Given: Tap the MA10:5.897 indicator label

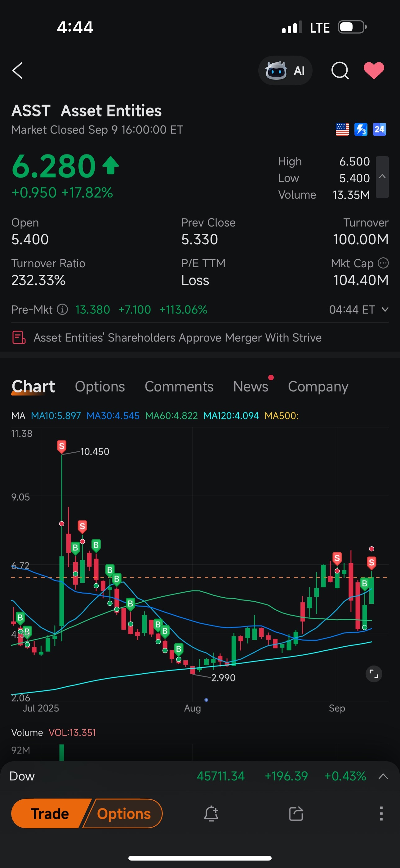Looking at the screenshot, I should (x=56, y=415).
